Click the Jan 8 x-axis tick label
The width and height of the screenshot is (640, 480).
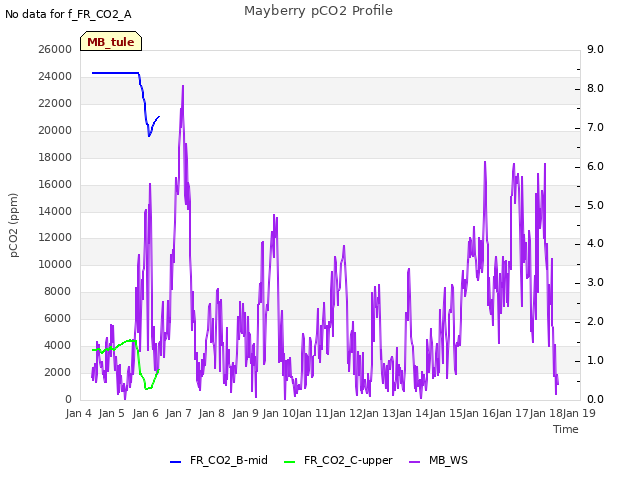211,413
